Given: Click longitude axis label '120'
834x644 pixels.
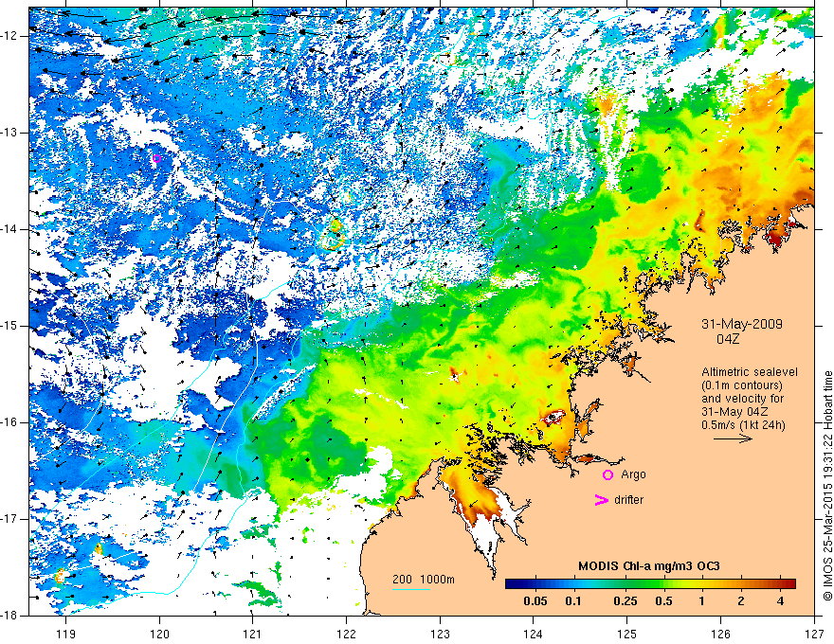Looking at the screenshot, I should click(x=159, y=634).
